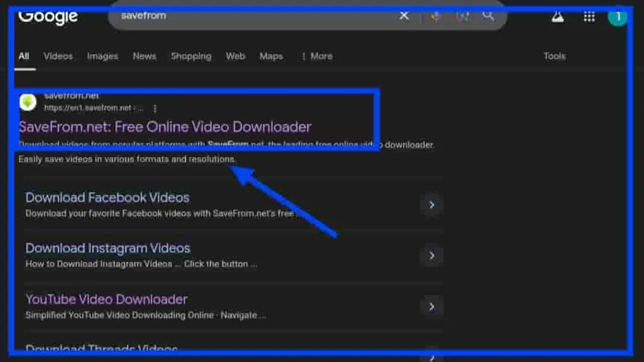Expand the Download Facebook Videos chevron
Image resolution: width=644 pixels, height=362 pixels.
[x=431, y=205]
